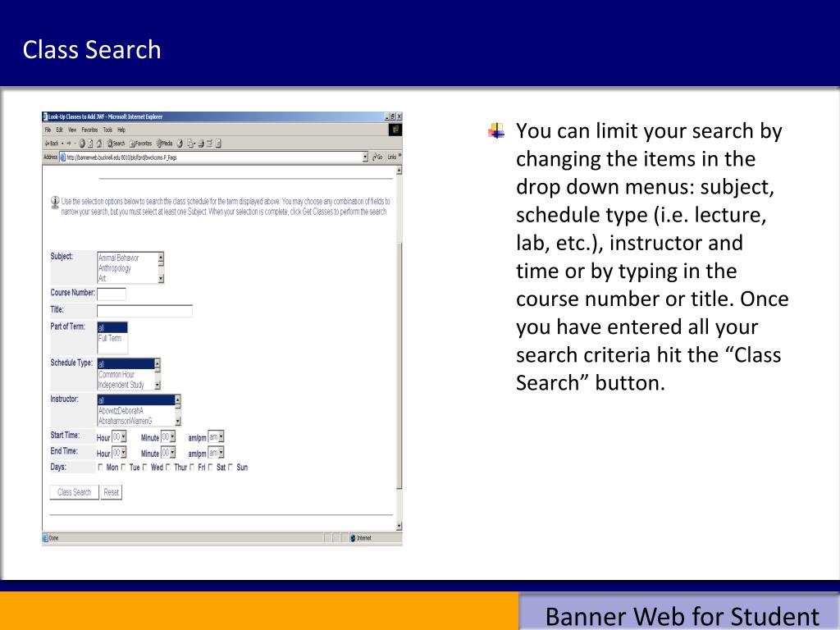Screen dimensions: 840x630
Task: Check the Tue day checkbox
Action: 123,467
